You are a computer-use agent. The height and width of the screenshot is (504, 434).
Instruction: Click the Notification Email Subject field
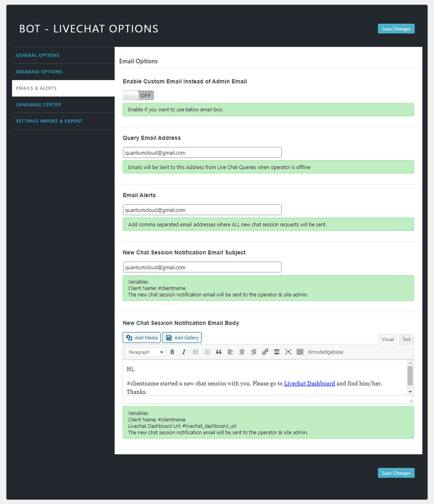coord(202,267)
